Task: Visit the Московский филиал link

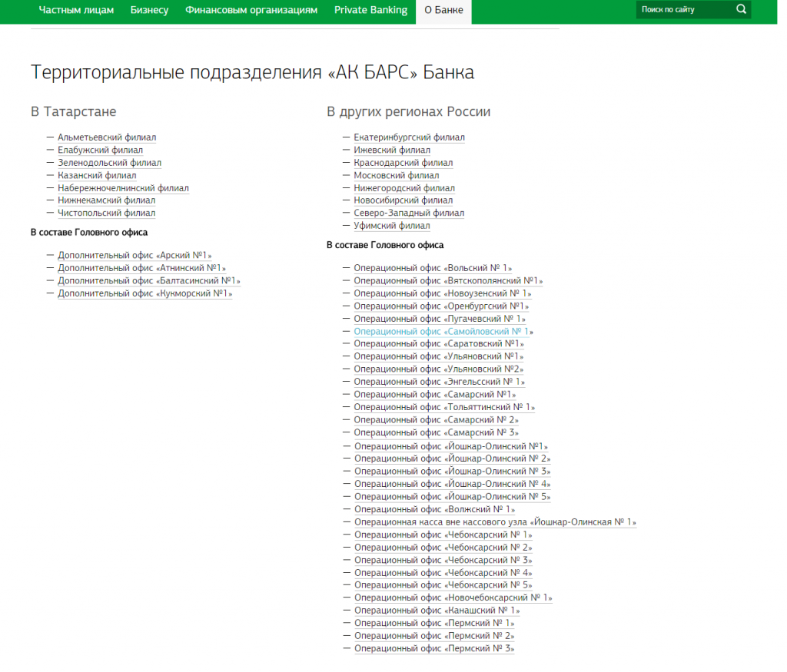Action: coord(396,175)
